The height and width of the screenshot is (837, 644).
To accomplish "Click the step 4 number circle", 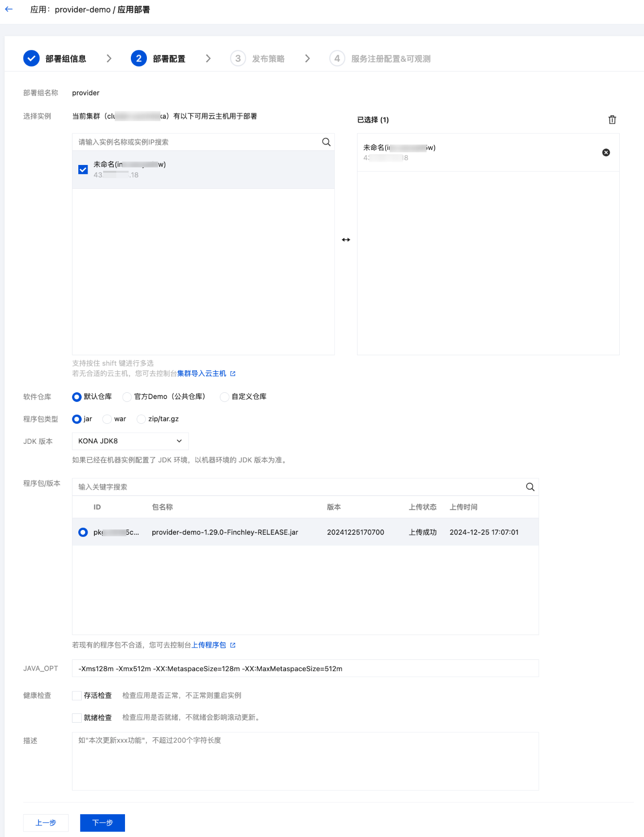I will [x=337, y=58].
